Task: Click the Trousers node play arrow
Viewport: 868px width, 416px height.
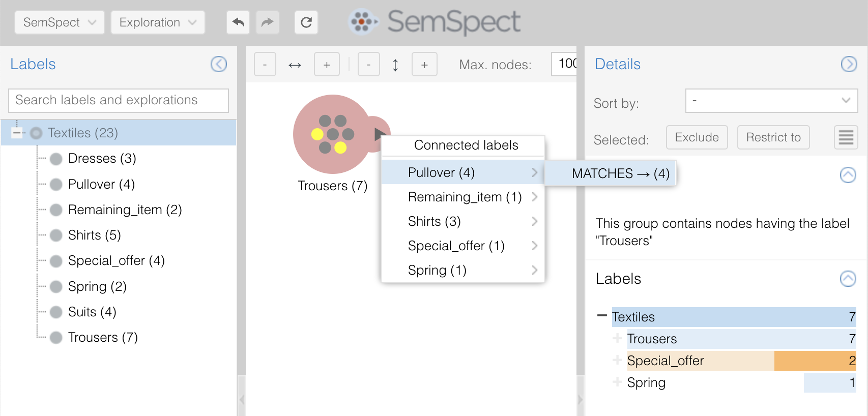Action: click(380, 134)
